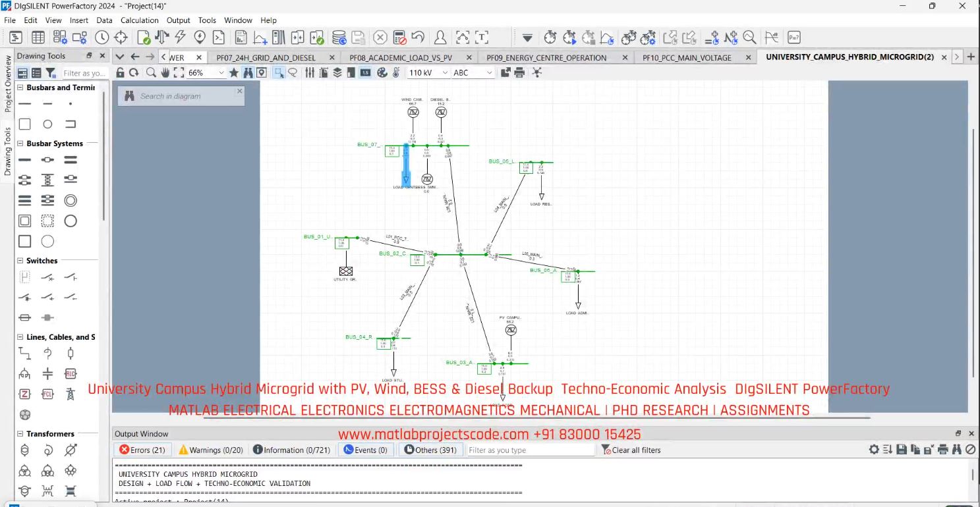Toggle rectangular selection mode icon
Screen dimensions: 980x507
279,72
